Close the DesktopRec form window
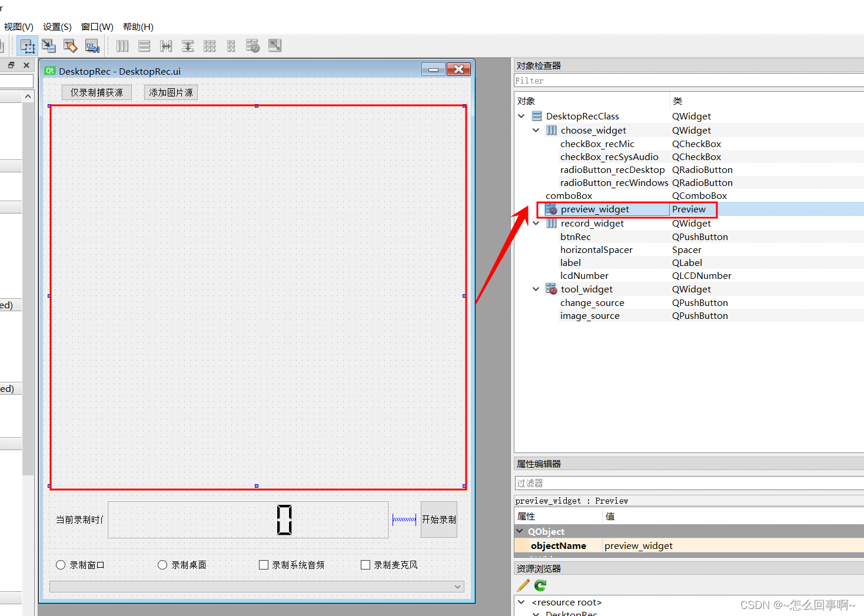 coord(458,69)
